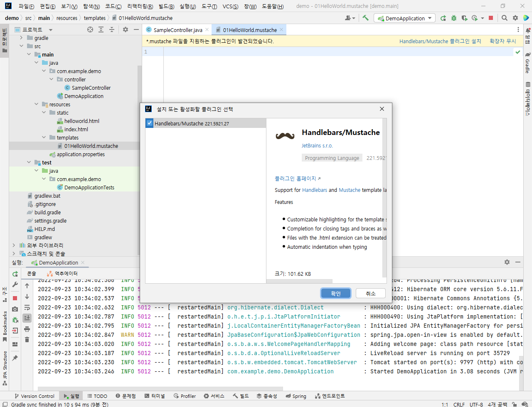Click 취소 to cancel the dialog
Image resolution: width=532 pixels, height=407 pixels.
371,293
